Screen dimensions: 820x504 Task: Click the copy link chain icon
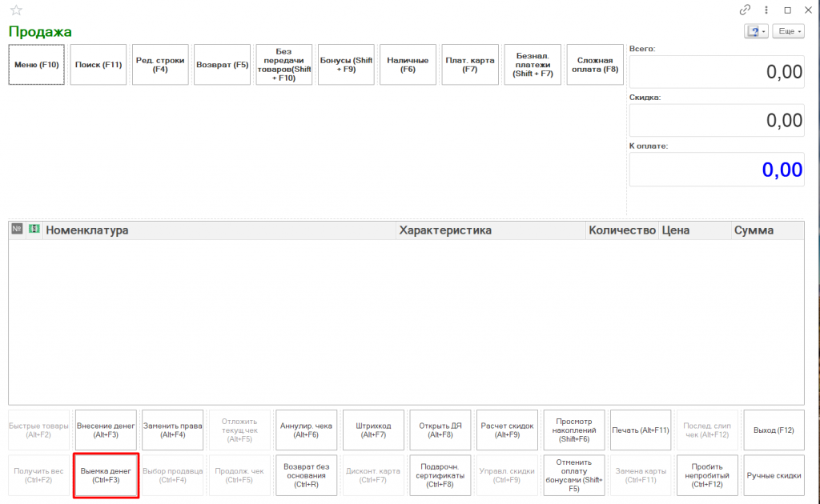746,10
